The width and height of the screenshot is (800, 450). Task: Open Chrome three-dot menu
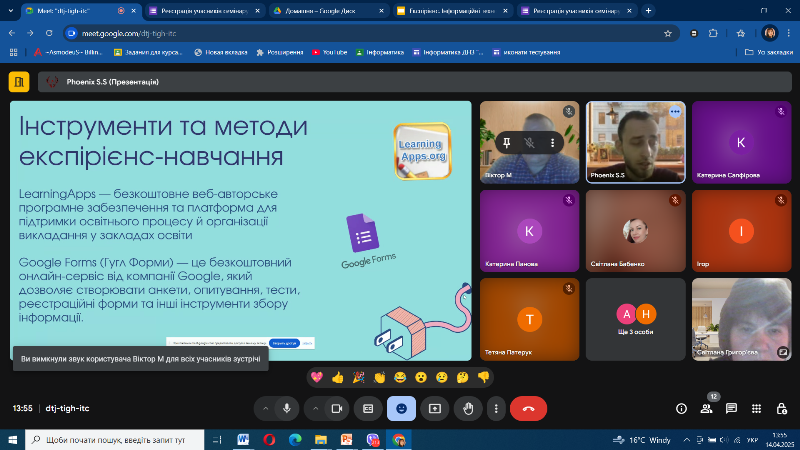[x=789, y=34]
